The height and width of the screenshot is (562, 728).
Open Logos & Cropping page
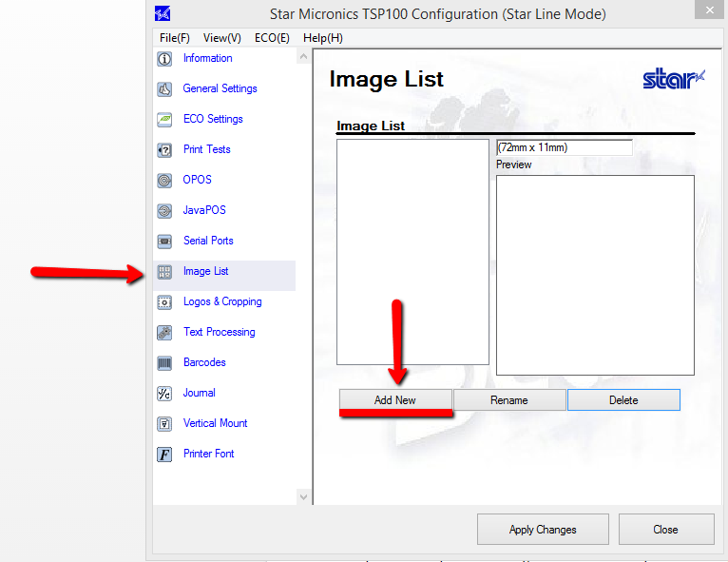[222, 301]
